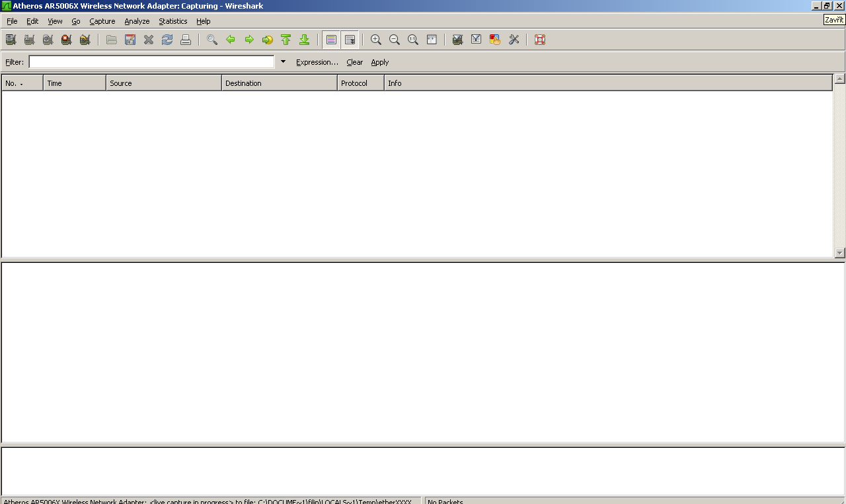Focus the display filter input field
Viewport: 846px width, 504px height.
tap(151, 61)
